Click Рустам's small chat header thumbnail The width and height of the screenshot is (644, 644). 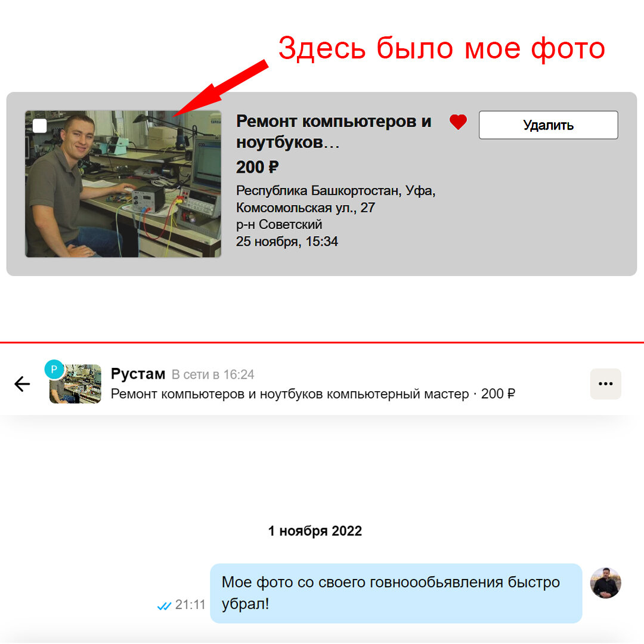(x=75, y=384)
